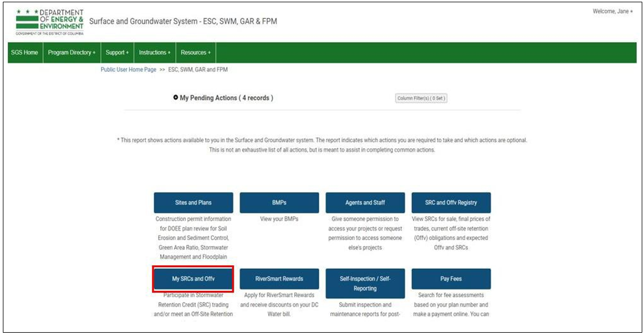The height and width of the screenshot is (335, 644).
Task: Expand the Program Directory menu
Action: point(71,52)
